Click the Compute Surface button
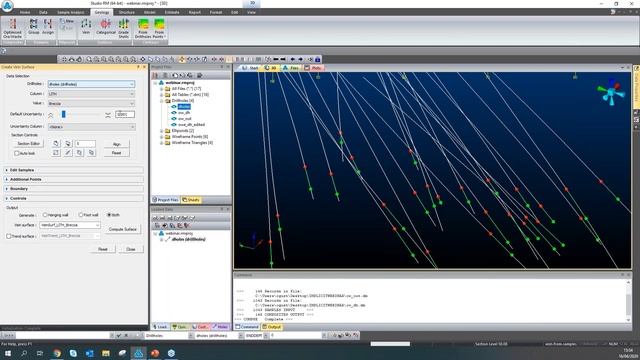This screenshot has width=640, height=360. (x=122, y=229)
